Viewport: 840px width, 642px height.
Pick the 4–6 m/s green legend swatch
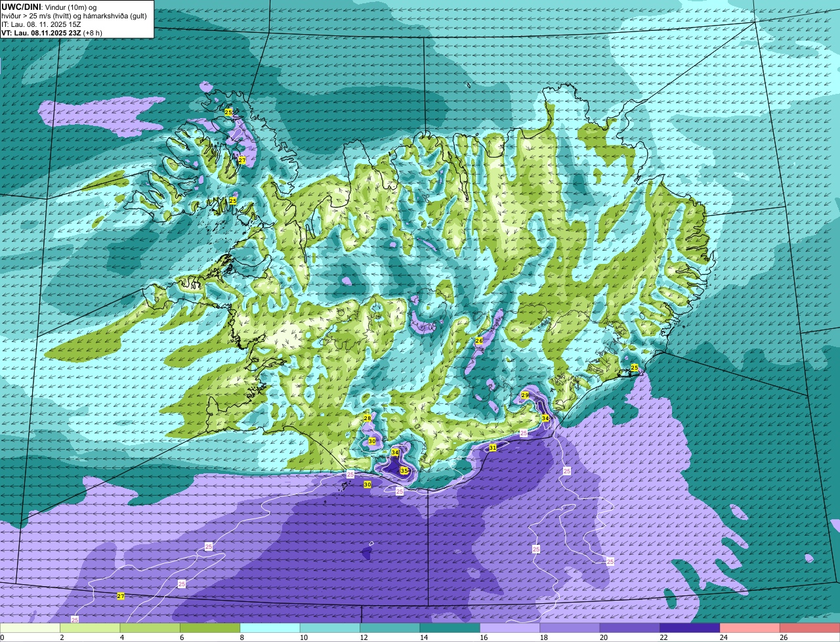click(150, 628)
